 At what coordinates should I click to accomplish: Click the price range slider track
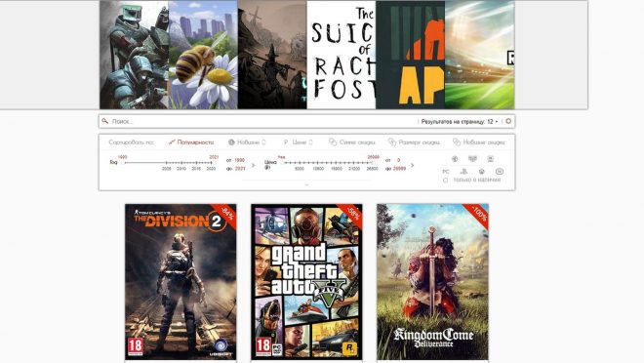327,163
